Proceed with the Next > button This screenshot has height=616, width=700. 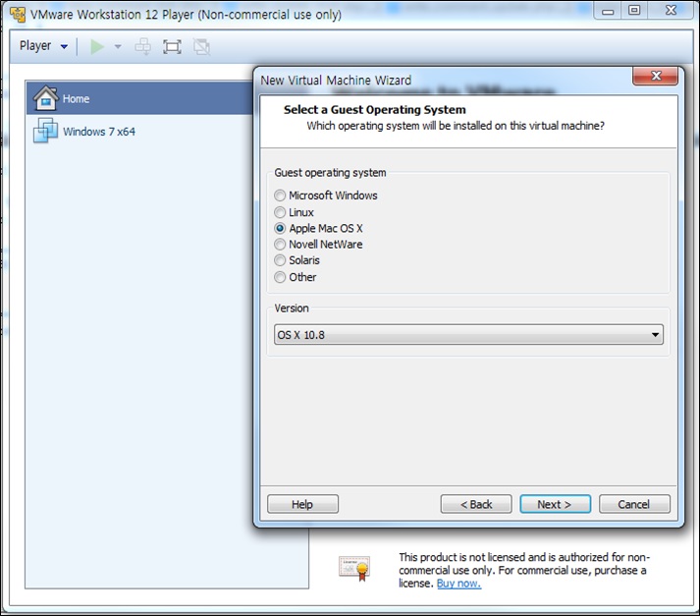tap(555, 504)
